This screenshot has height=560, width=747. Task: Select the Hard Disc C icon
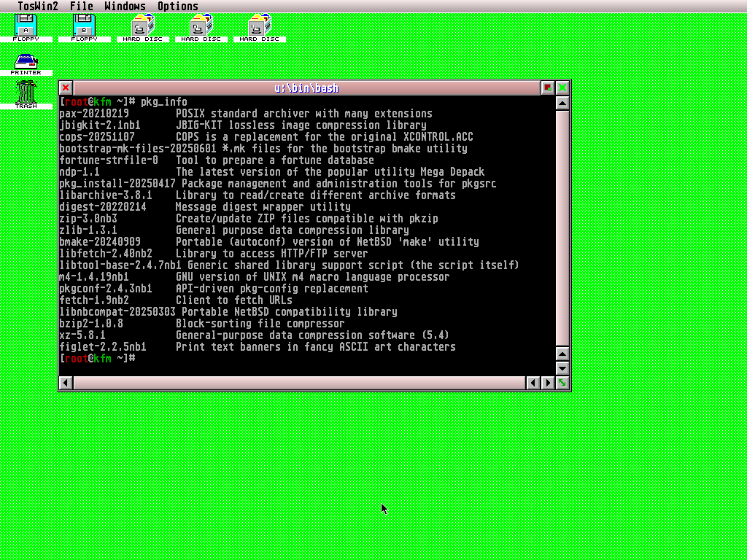(142, 26)
